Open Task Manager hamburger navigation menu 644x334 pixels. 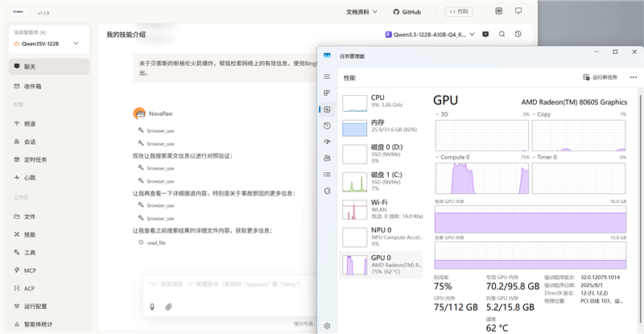(x=327, y=76)
